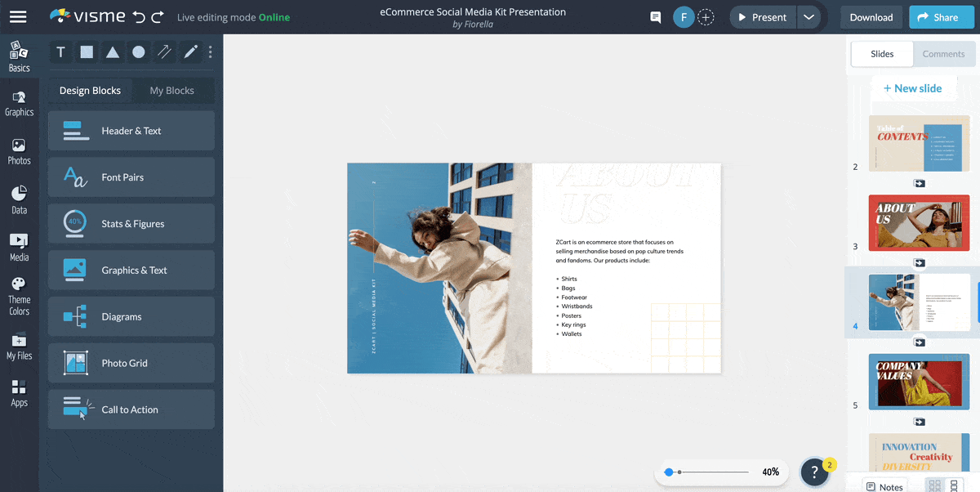980x492 pixels.
Task: Add a slide with New slide
Action: [914, 87]
